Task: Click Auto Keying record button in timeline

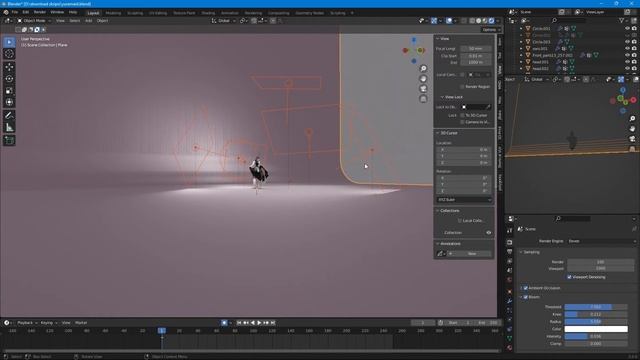Action: 224,322
